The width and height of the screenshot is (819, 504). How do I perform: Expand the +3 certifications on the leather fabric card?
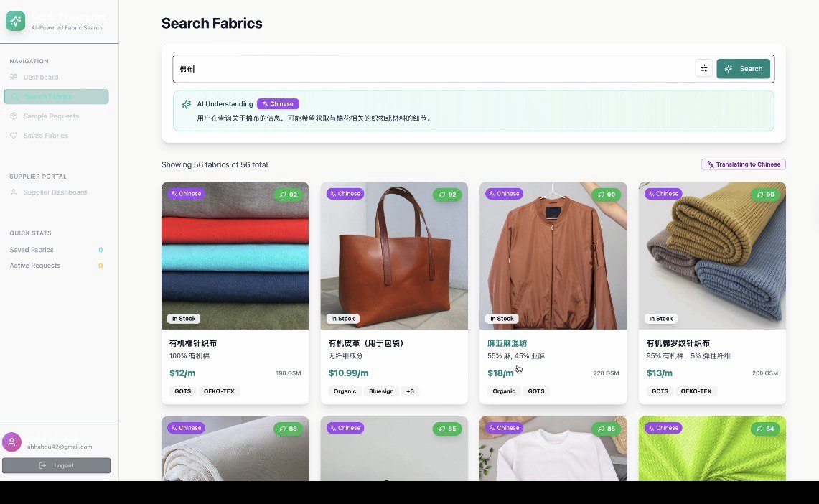[x=411, y=391]
